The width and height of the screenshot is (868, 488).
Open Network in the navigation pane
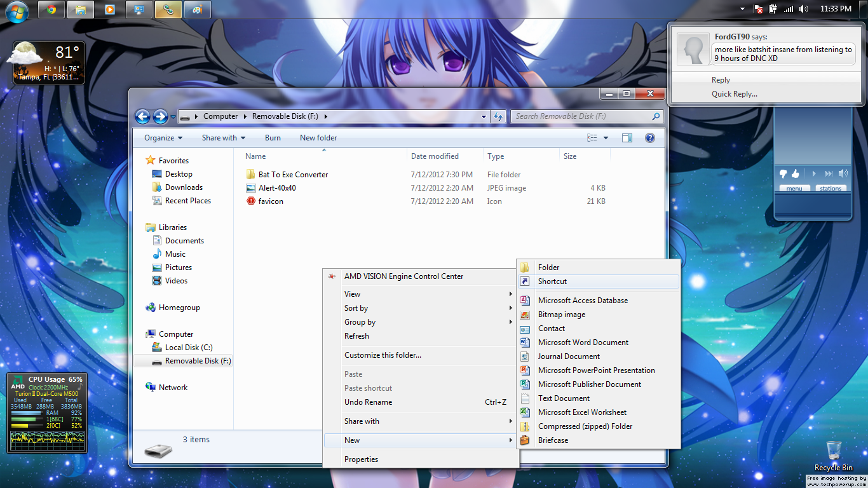[173, 388]
